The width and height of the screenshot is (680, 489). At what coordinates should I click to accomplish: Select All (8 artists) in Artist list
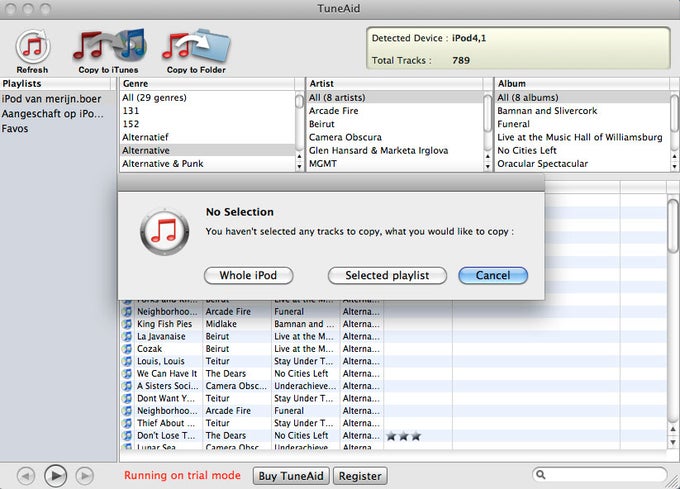coord(395,98)
